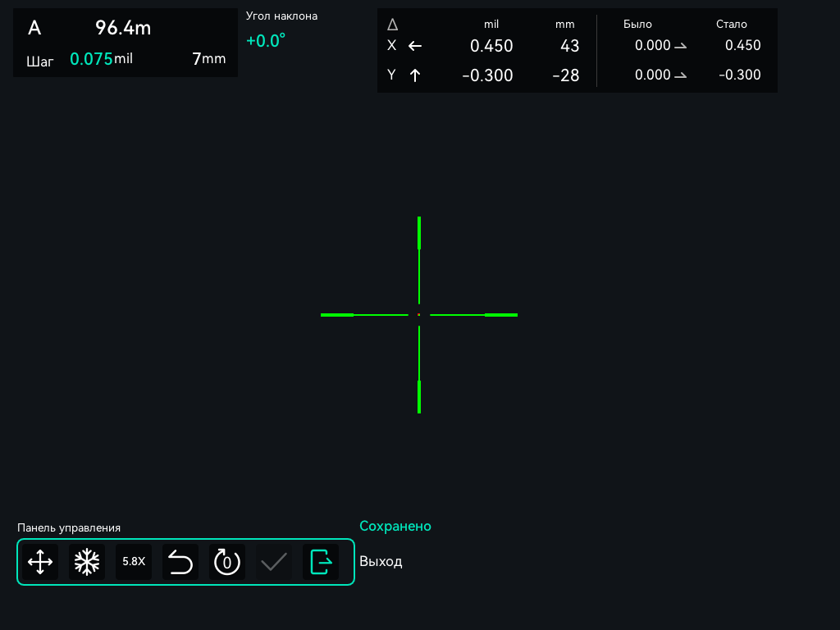Click the 96.4m distance value

(x=123, y=28)
